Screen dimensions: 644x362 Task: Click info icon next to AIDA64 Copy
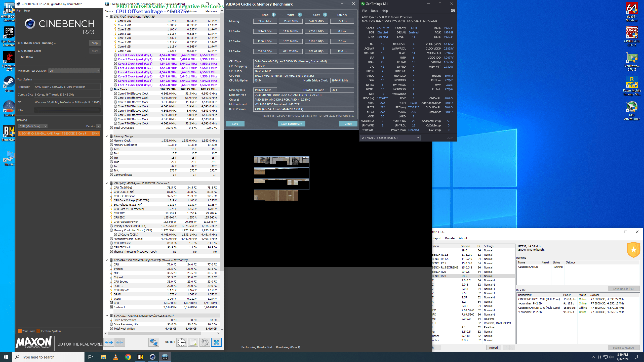point(325,15)
